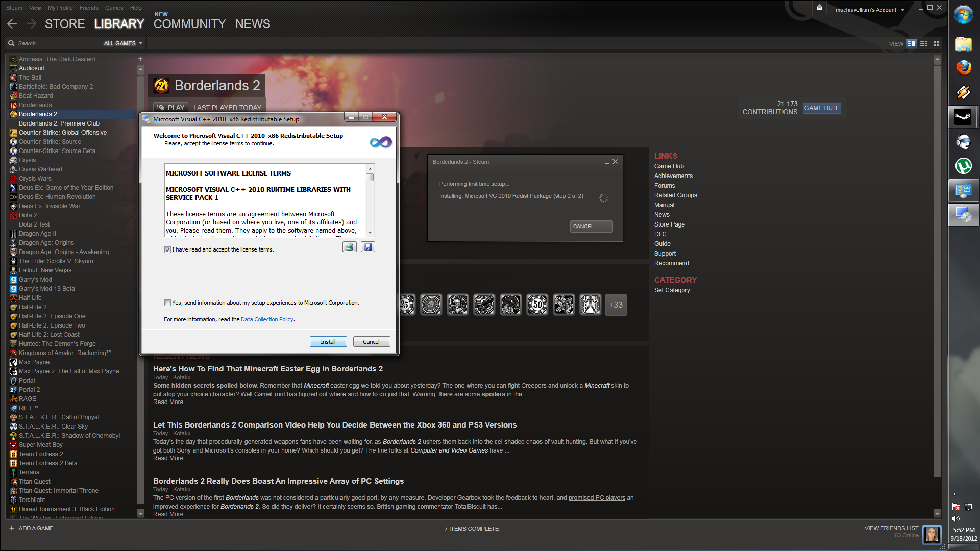Open the Steam menu
This screenshot has height=551, width=980.
(14, 7)
